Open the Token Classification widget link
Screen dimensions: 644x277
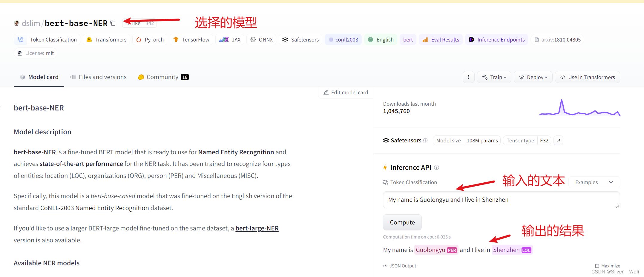click(x=410, y=182)
